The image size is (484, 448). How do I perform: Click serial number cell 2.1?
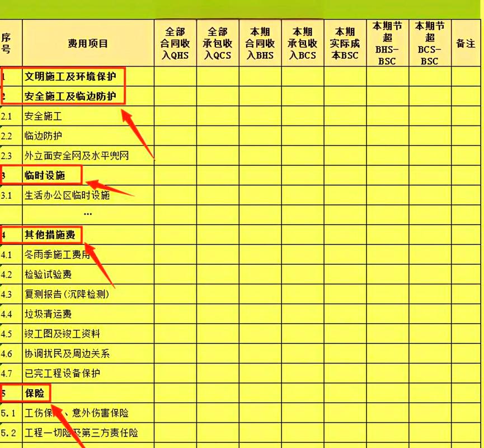[11, 116]
